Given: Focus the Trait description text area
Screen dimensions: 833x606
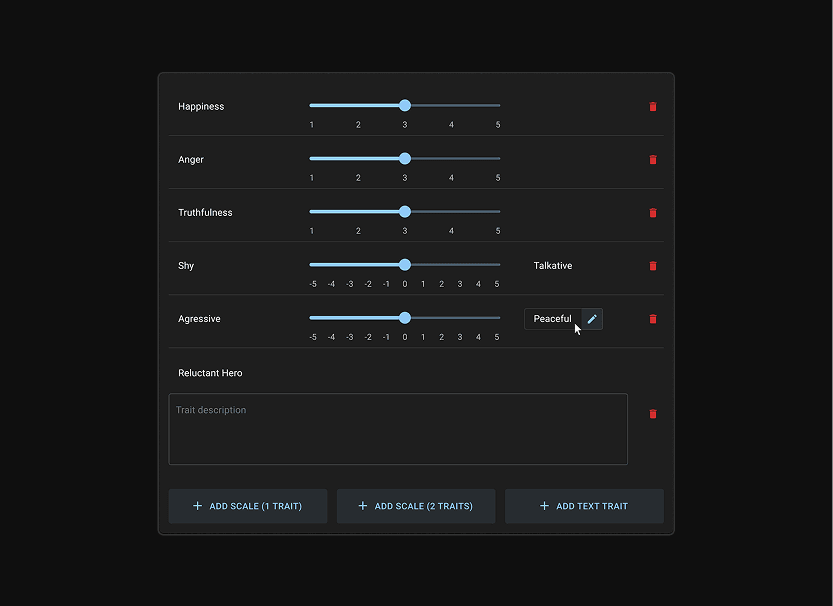Looking at the screenshot, I should (x=398, y=429).
